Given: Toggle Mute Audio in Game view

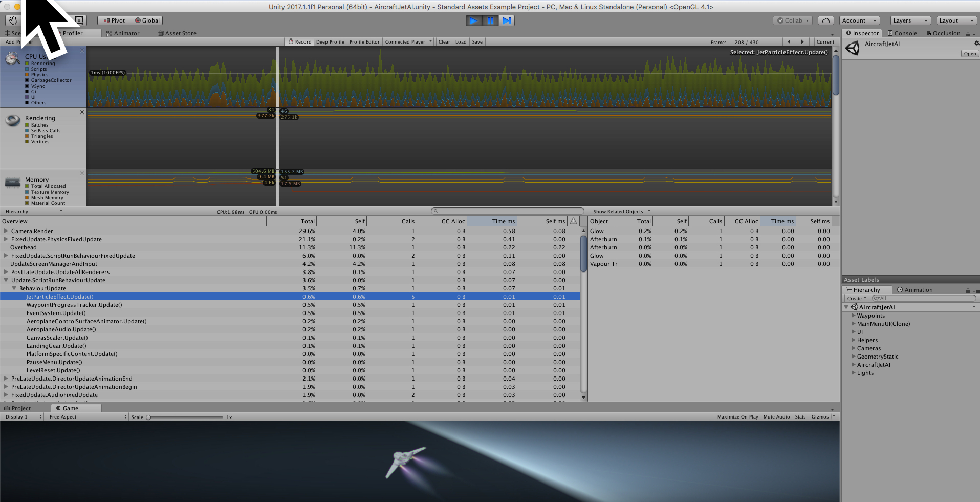Looking at the screenshot, I should point(776,417).
